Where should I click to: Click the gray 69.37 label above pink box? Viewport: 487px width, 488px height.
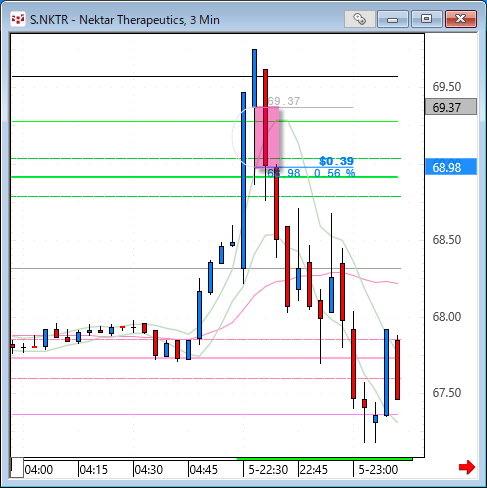284,101
